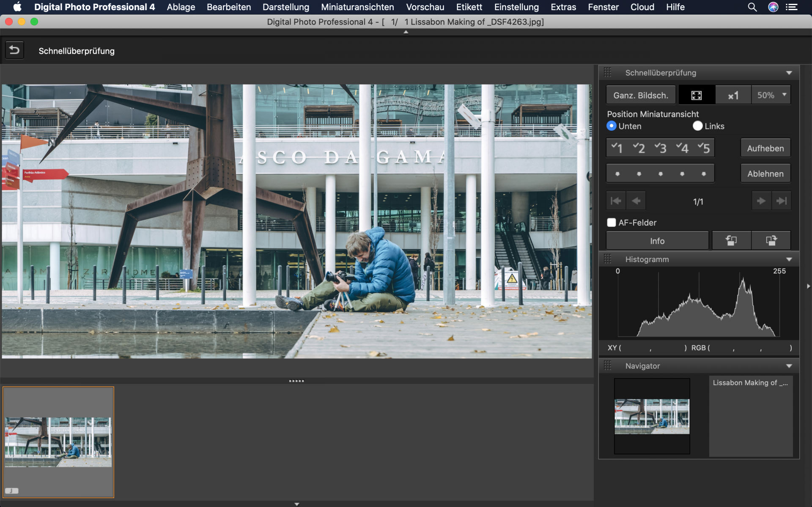812x507 pixels.
Task: Collapse the Schnellüberprüfung panel
Action: pos(789,73)
